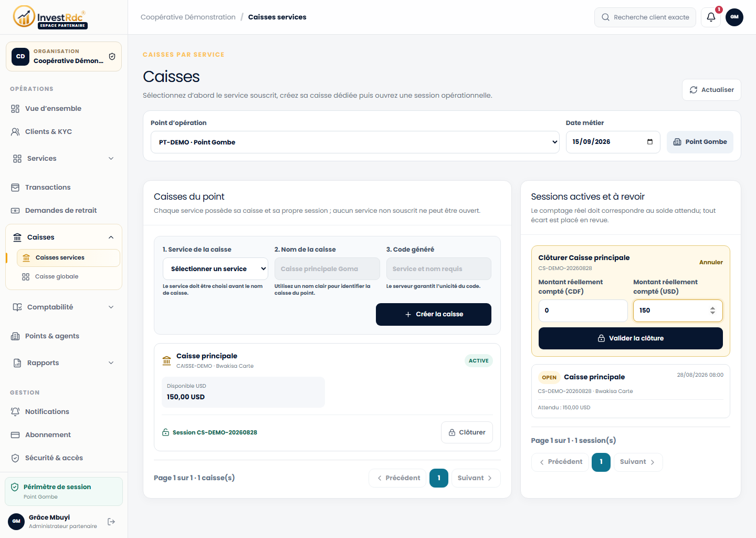Image resolution: width=756 pixels, height=538 pixels.
Task: Click the Caisse principale bank icon
Action: pyautogui.click(x=166, y=360)
